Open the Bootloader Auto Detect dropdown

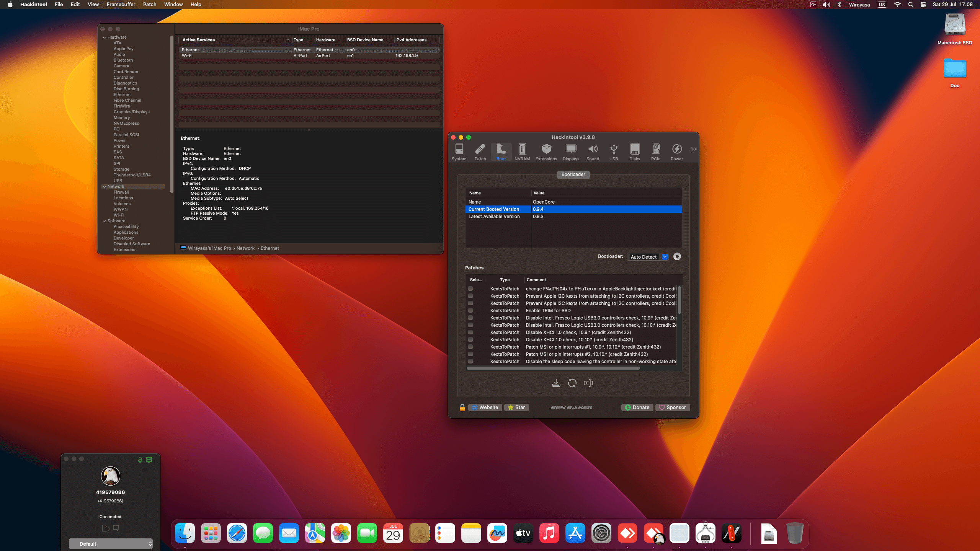[x=648, y=257]
